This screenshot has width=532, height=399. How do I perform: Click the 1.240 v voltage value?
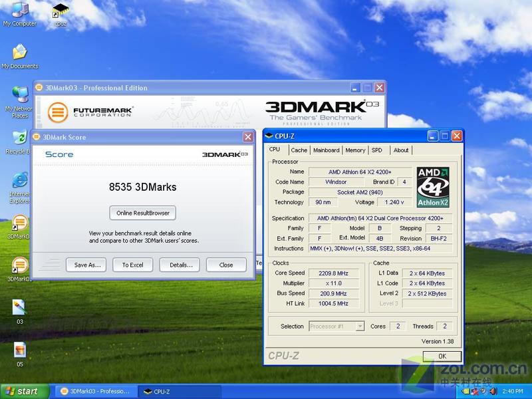pyautogui.click(x=394, y=202)
